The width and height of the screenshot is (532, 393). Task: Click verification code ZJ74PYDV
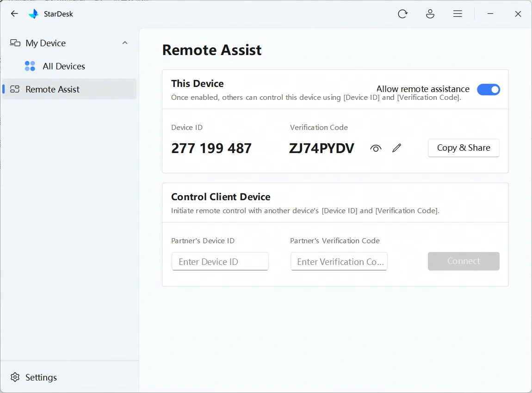click(x=322, y=148)
